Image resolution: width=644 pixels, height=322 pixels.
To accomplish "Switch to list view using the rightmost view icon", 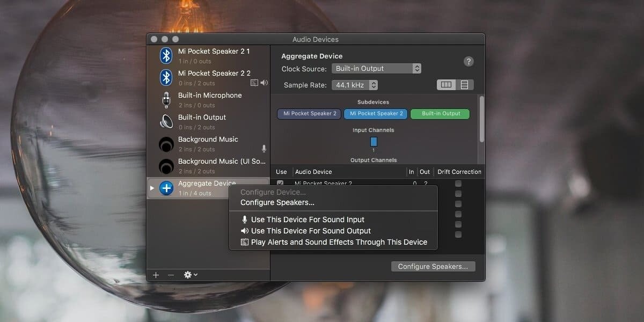I will pyautogui.click(x=465, y=84).
